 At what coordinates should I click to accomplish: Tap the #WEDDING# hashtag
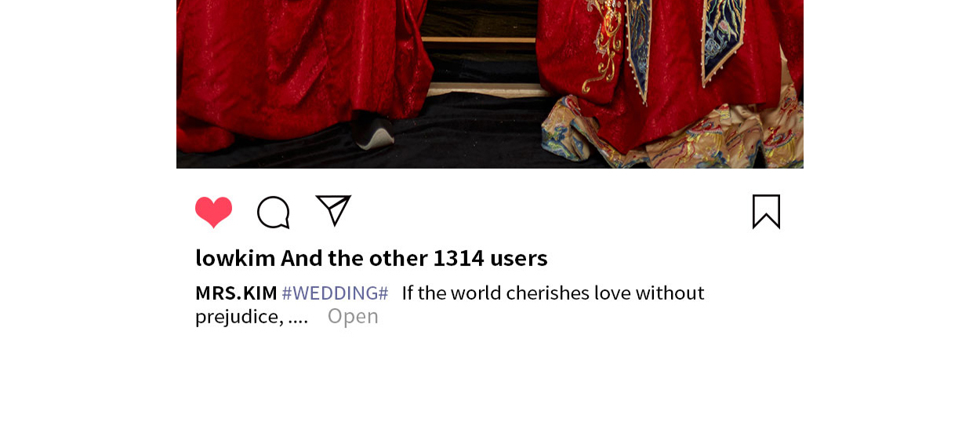pyautogui.click(x=335, y=293)
